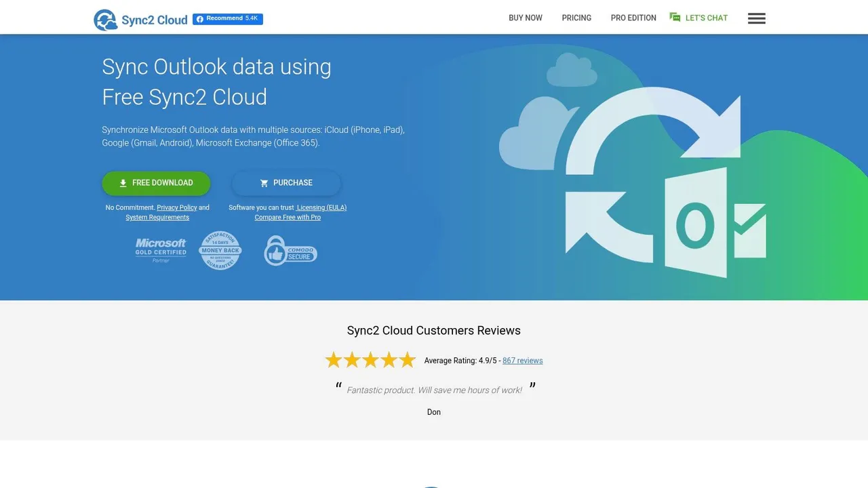The width and height of the screenshot is (868, 488).
Task: Open the Privacy Policy link
Action: [177, 207]
